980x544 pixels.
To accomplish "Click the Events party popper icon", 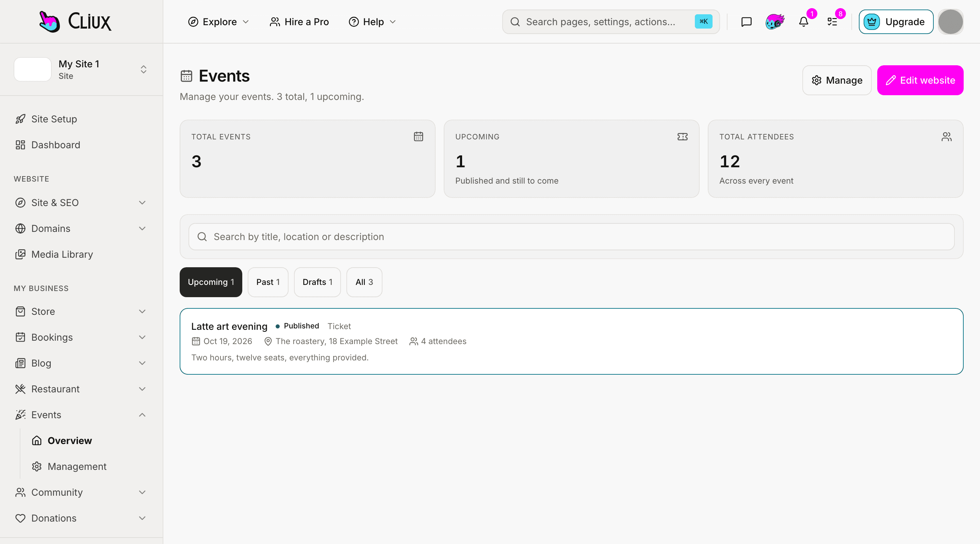I will tap(20, 415).
